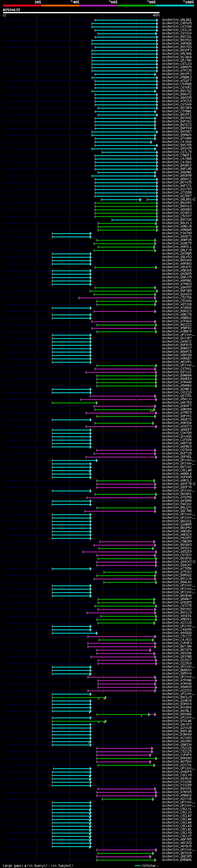The width and height of the screenshot is (197, 868).
Task: Open hit UniRef100_A5BBE3
Action: click(x=177, y=78)
